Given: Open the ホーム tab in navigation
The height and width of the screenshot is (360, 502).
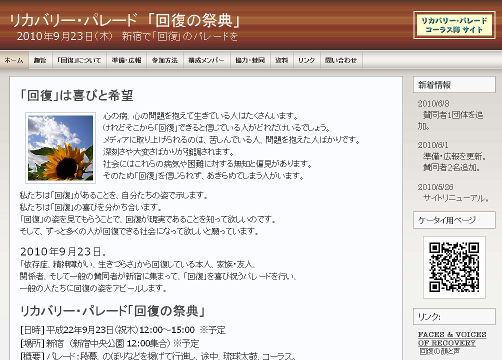Looking at the screenshot, I should [x=14, y=60].
